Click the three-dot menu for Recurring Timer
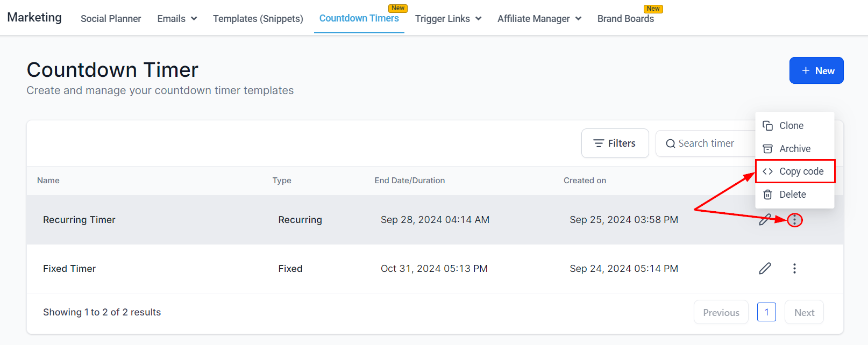 pyautogui.click(x=794, y=220)
